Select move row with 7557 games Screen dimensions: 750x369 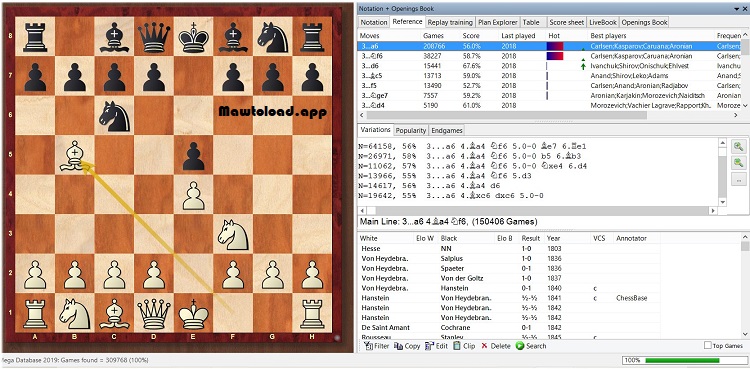[x=549, y=95]
